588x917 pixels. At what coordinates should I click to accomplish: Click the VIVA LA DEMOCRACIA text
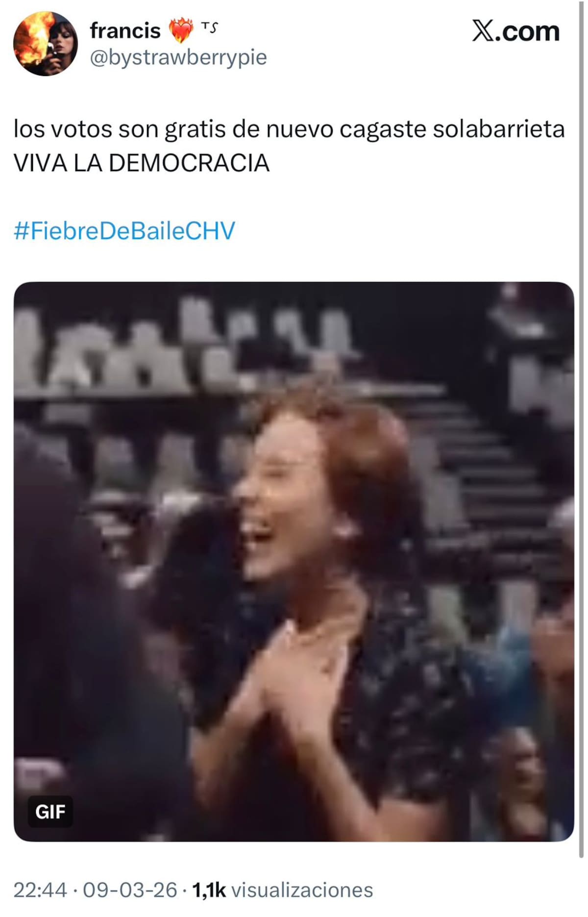[x=142, y=163]
